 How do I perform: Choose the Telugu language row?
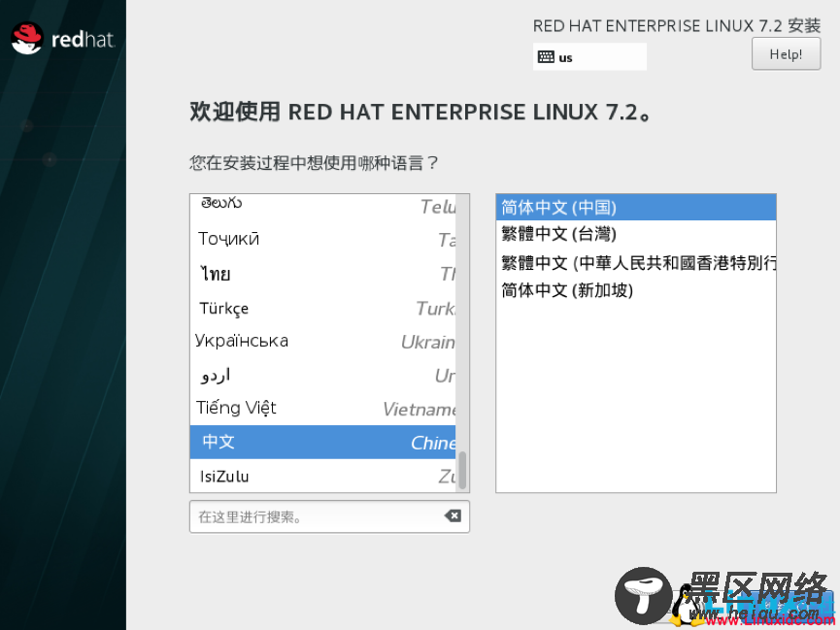pos(322,206)
